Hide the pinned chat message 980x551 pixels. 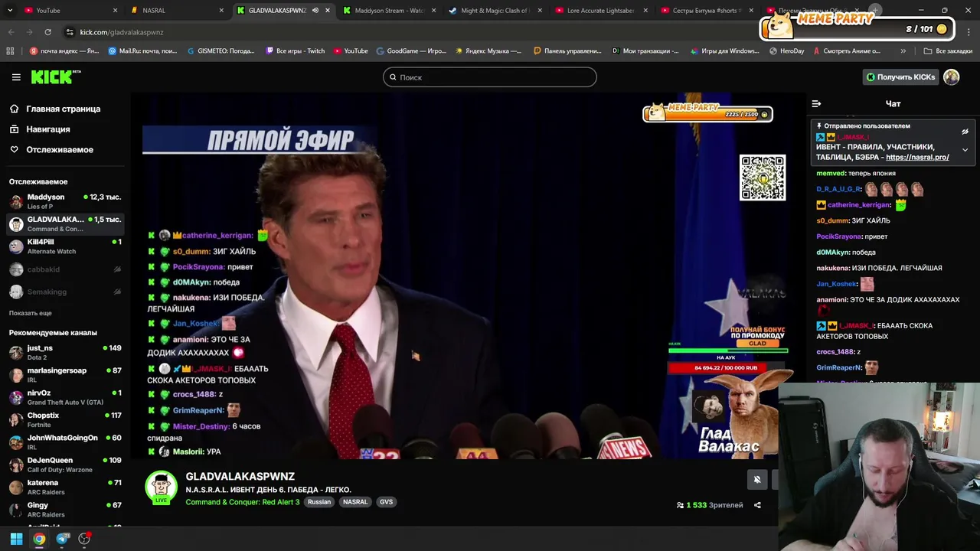click(965, 132)
